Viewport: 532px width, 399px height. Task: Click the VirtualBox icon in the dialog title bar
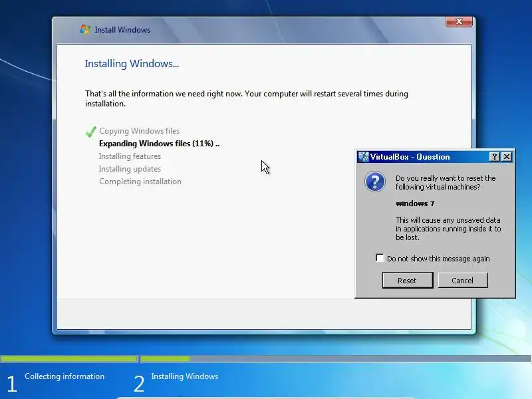363,157
